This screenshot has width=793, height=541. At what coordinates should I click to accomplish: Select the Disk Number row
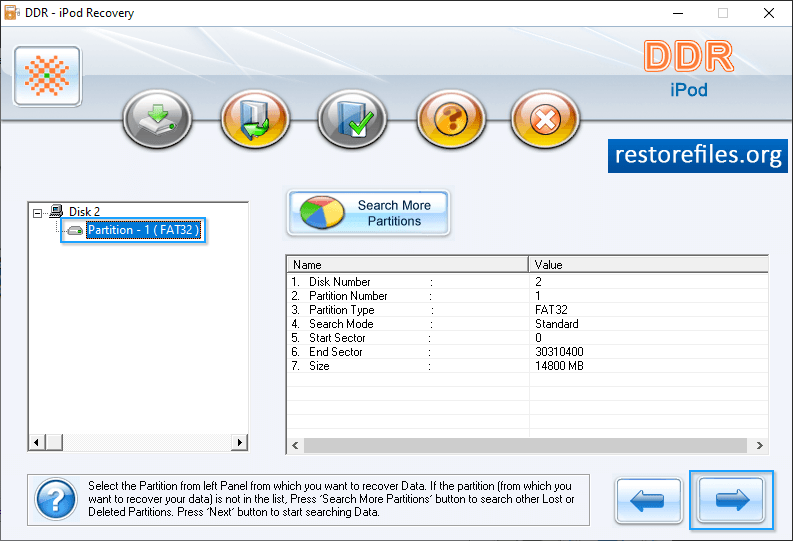pos(527,282)
